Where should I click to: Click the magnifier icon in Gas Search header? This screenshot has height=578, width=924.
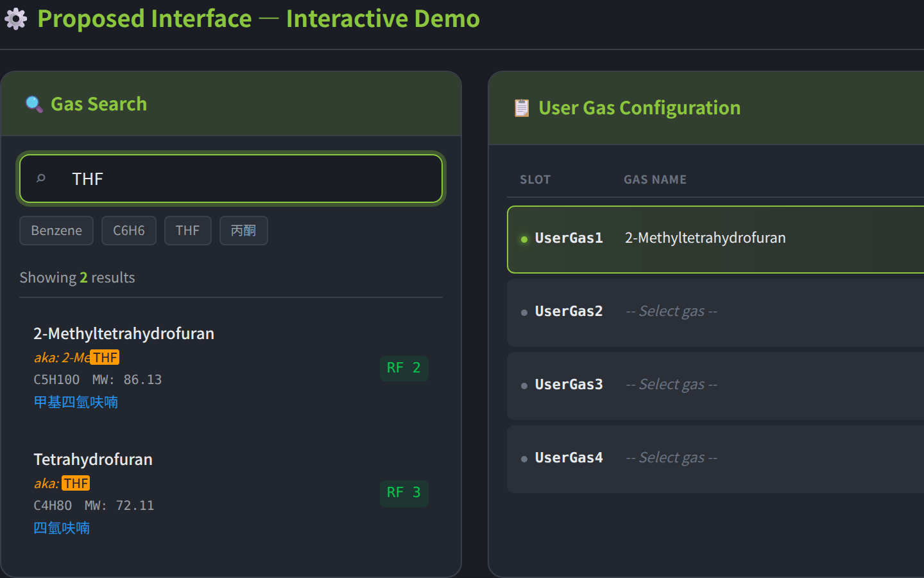pyautogui.click(x=34, y=104)
